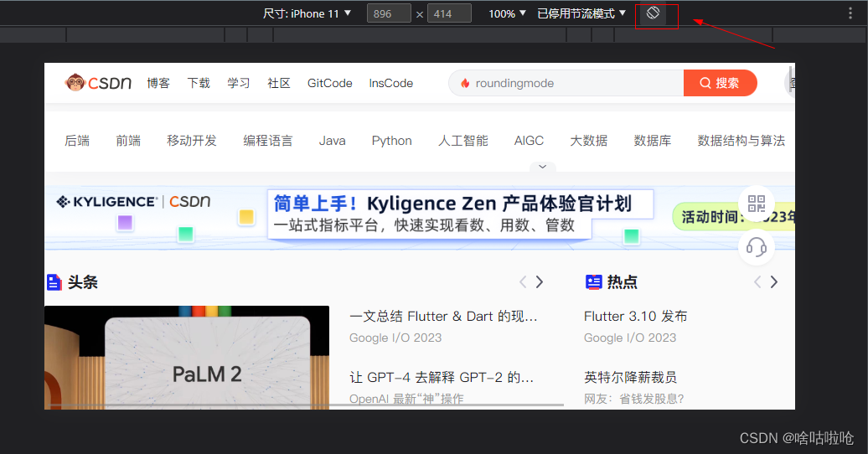
Task: Open the 社区 nav link
Action: (x=279, y=83)
